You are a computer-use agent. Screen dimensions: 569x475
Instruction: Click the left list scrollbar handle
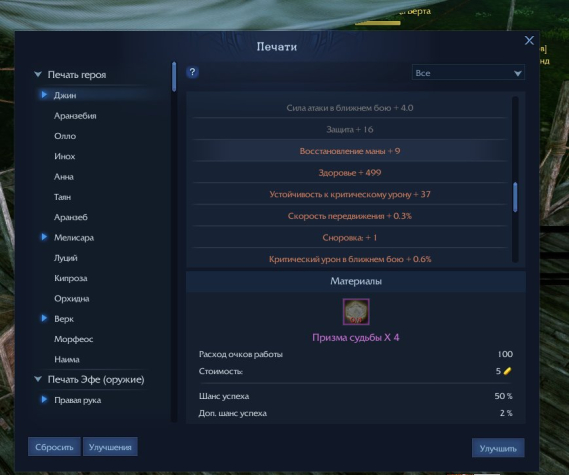tap(174, 77)
